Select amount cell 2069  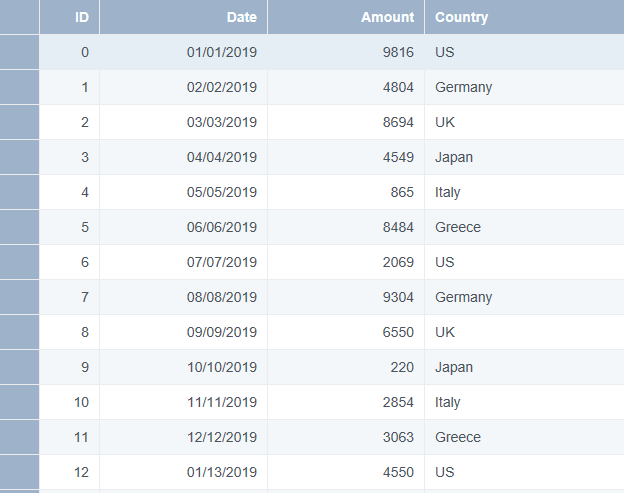[x=346, y=262]
